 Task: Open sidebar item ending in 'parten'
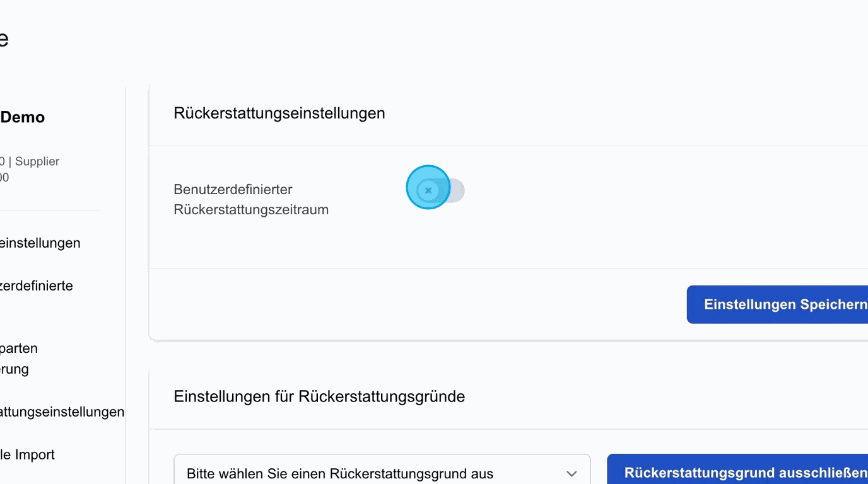(x=19, y=359)
